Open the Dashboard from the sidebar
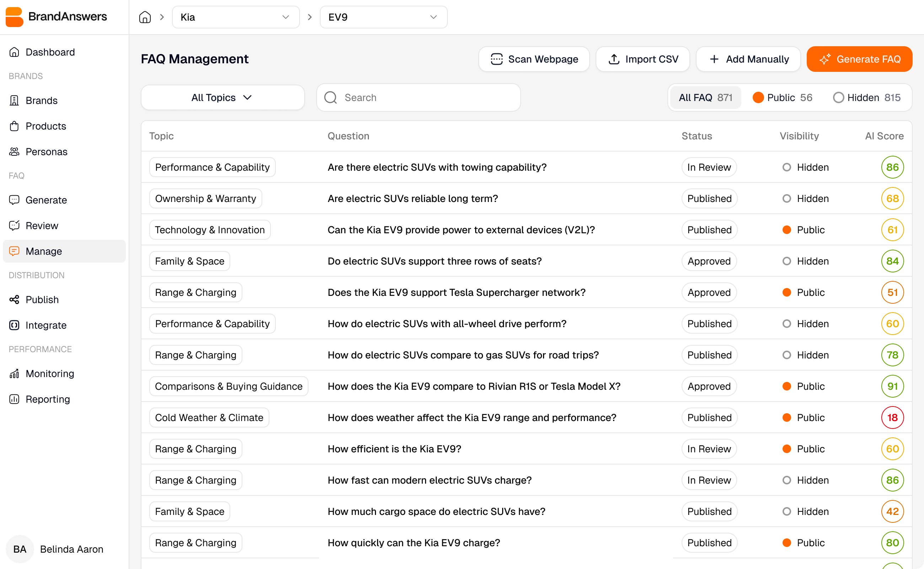The image size is (924, 569). point(50,52)
